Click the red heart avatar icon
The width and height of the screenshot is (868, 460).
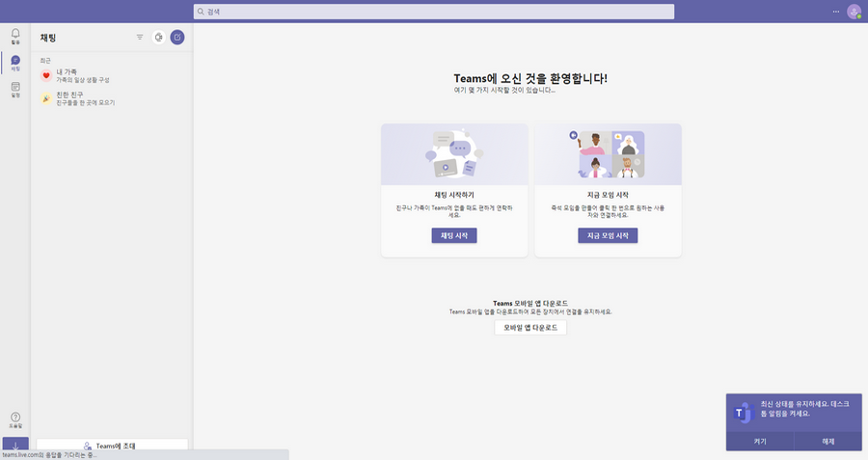click(46, 76)
